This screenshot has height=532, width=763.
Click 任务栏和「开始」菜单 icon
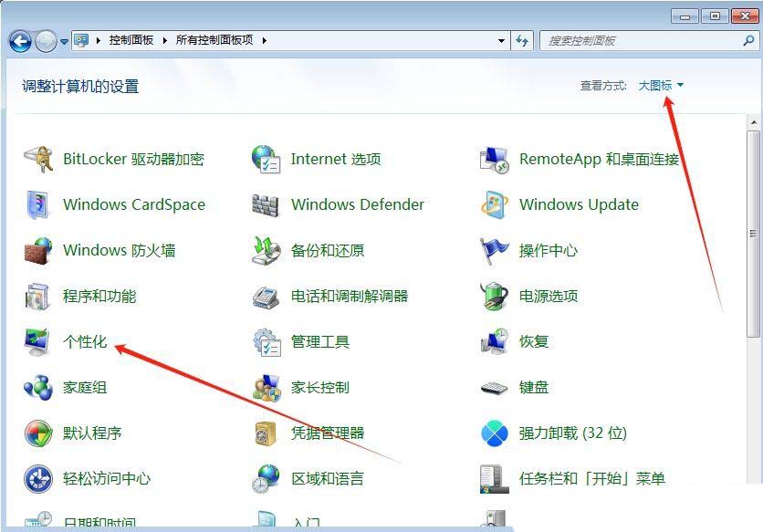click(x=494, y=479)
